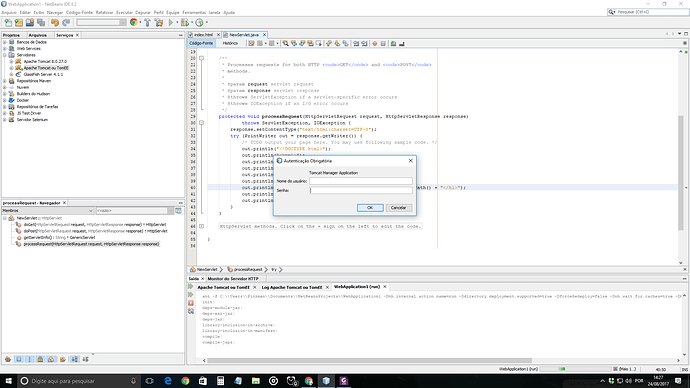Viewport: 690px width, 388px height.
Task: Click OK in the authentication dialog
Action: coord(370,208)
